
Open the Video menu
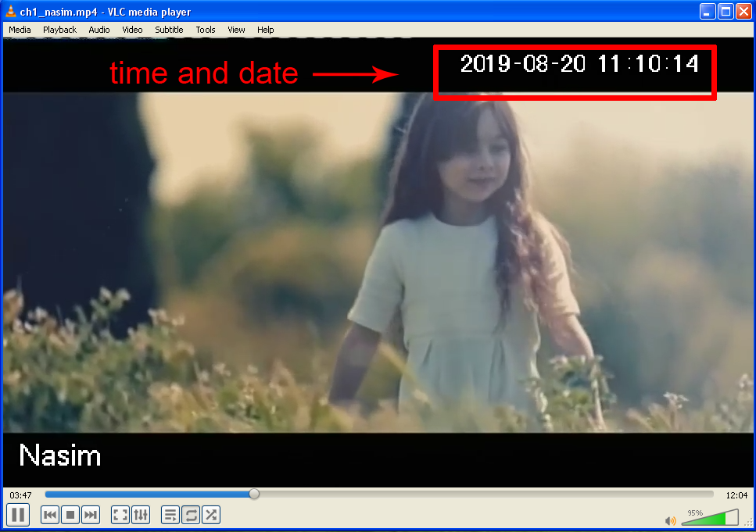point(132,30)
